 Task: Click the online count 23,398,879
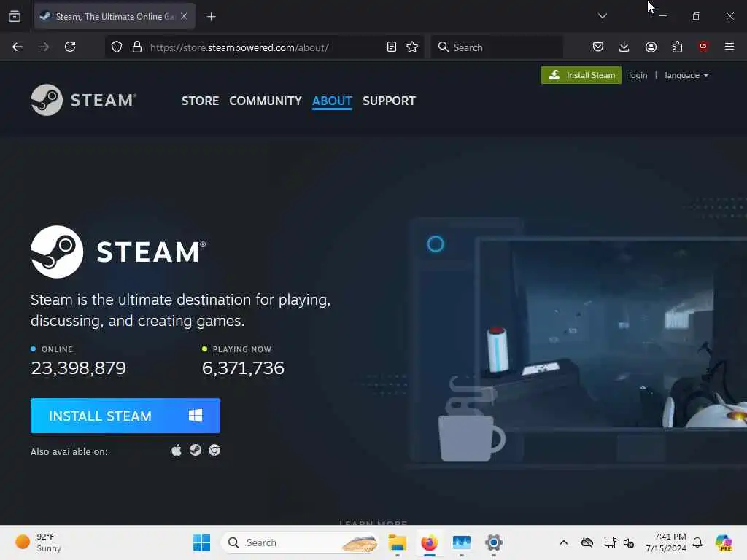(79, 368)
